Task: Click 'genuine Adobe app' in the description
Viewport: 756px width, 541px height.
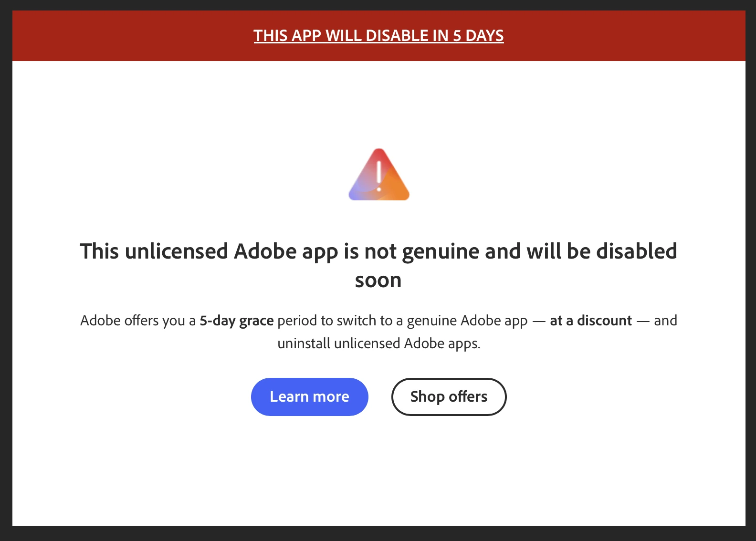Action: (x=467, y=321)
